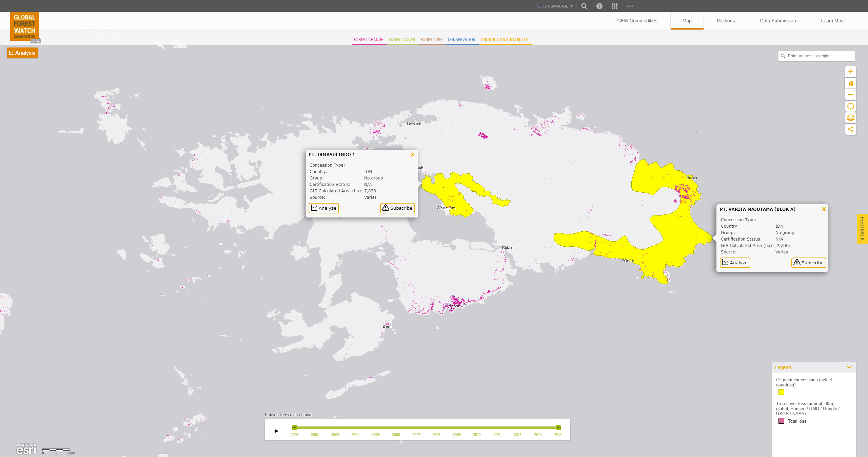
Task: Click the 2011 timeline year label
Action: [x=497, y=435]
